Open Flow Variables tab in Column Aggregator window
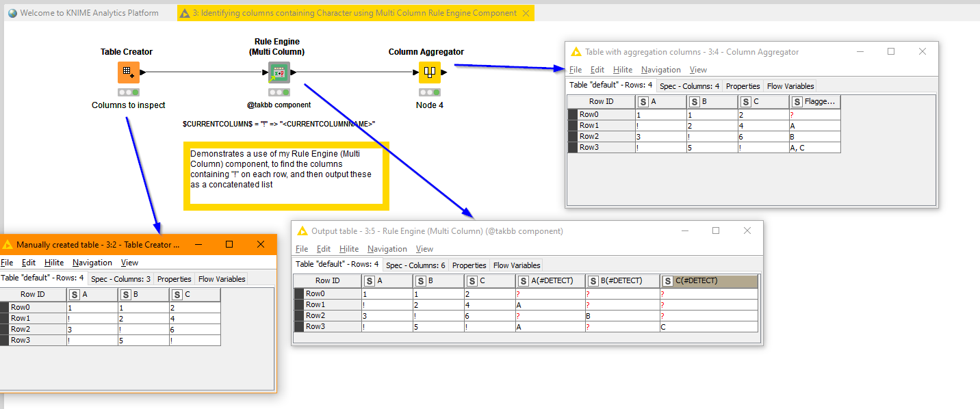This screenshot has height=409, width=980. 790,86
